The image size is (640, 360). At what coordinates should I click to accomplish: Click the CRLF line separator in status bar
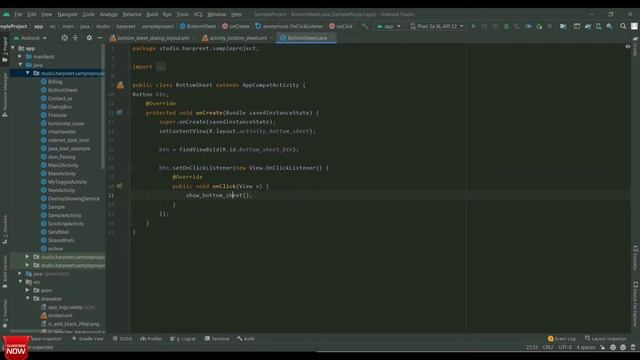pyautogui.click(x=548, y=347)
